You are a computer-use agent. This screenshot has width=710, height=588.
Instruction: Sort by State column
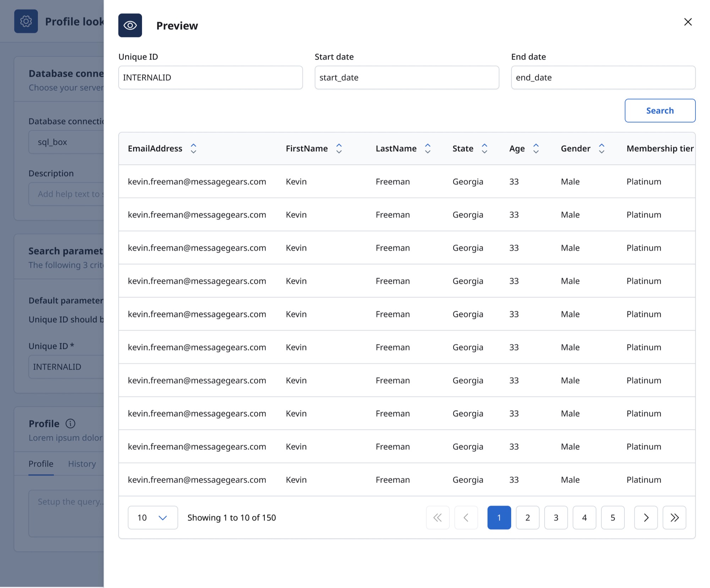pyautogui.click(x=484, y=148)
